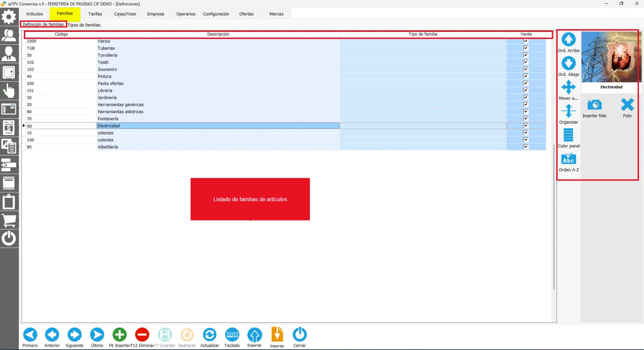
Task: Sort by the Descripción column header
Action: (218, 34)
